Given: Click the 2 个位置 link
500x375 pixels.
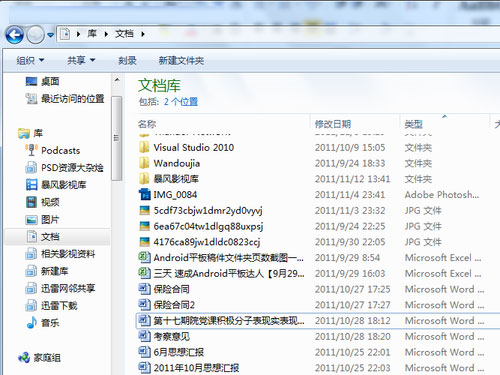Looking at the screenshot, I should (181, 102).
